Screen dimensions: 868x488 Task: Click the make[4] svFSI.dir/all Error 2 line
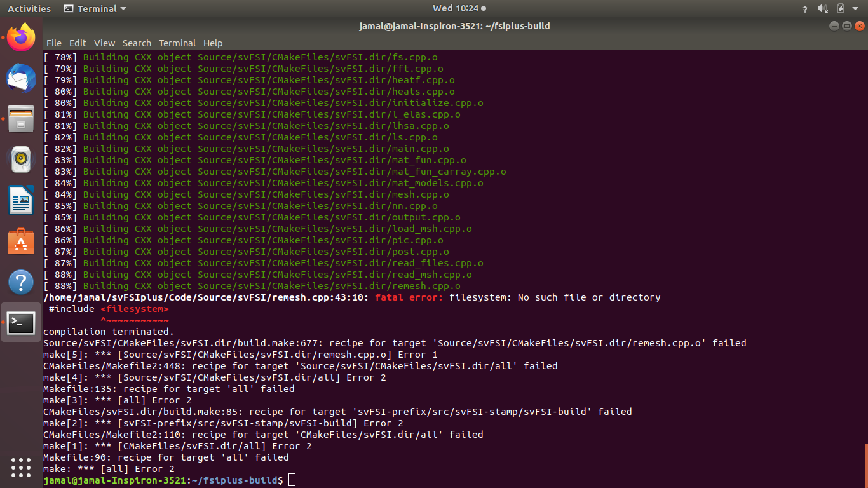(x=215, y=377)
